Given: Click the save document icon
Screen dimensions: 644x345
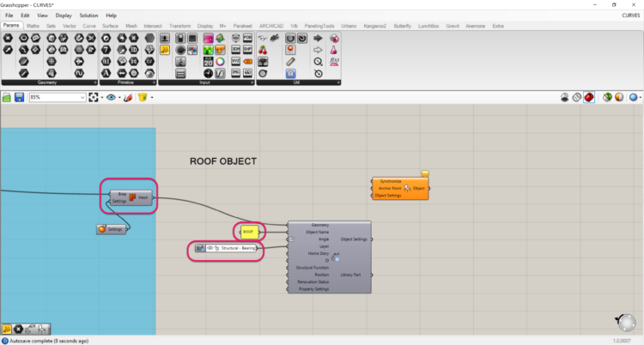Looking at the screenshot, I should [21, 98].
